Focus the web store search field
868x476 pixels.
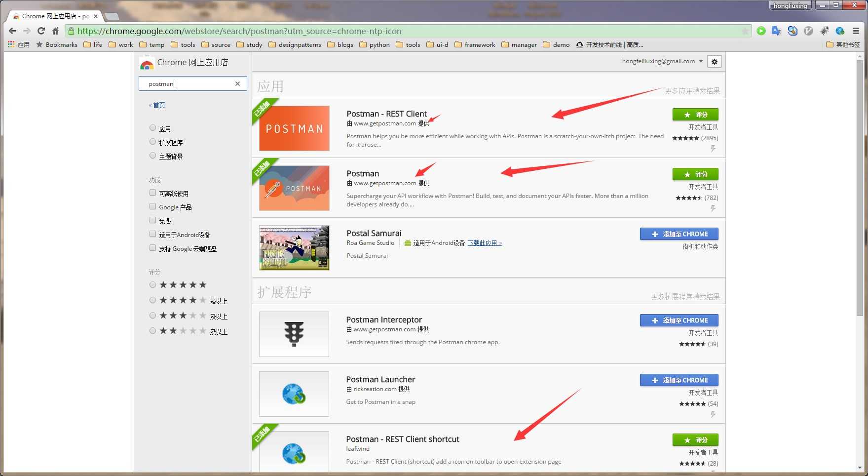pyautogui.click(x=193, y=83)
